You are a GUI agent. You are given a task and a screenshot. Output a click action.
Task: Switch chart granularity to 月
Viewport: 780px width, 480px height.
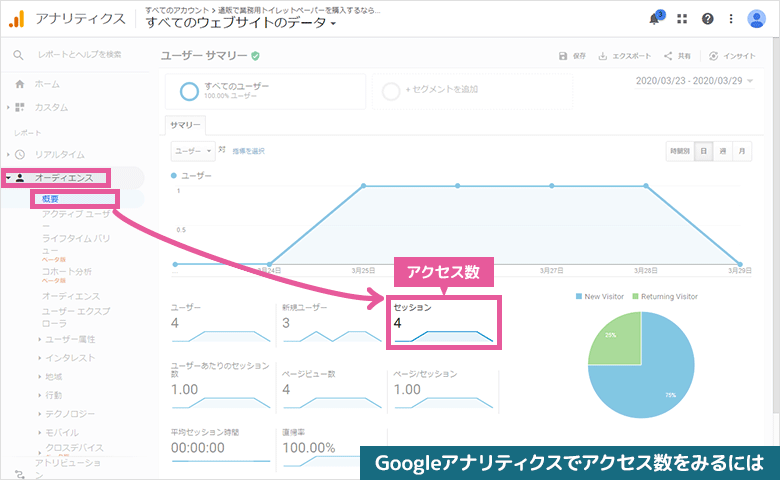(x=742, y=151)
